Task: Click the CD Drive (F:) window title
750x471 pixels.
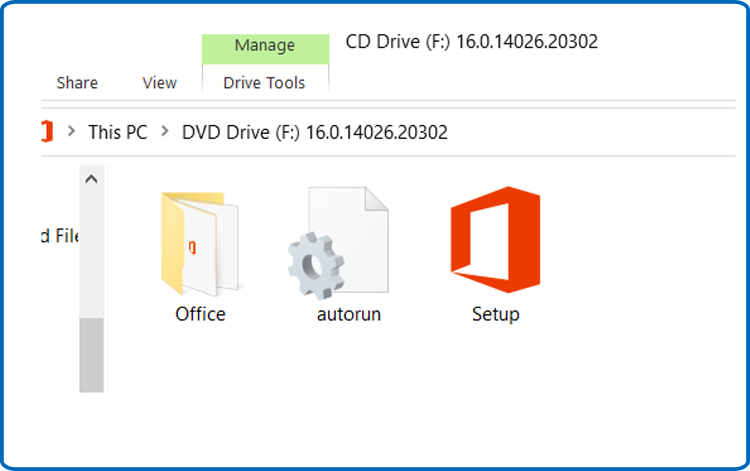Action: [472, 42]
